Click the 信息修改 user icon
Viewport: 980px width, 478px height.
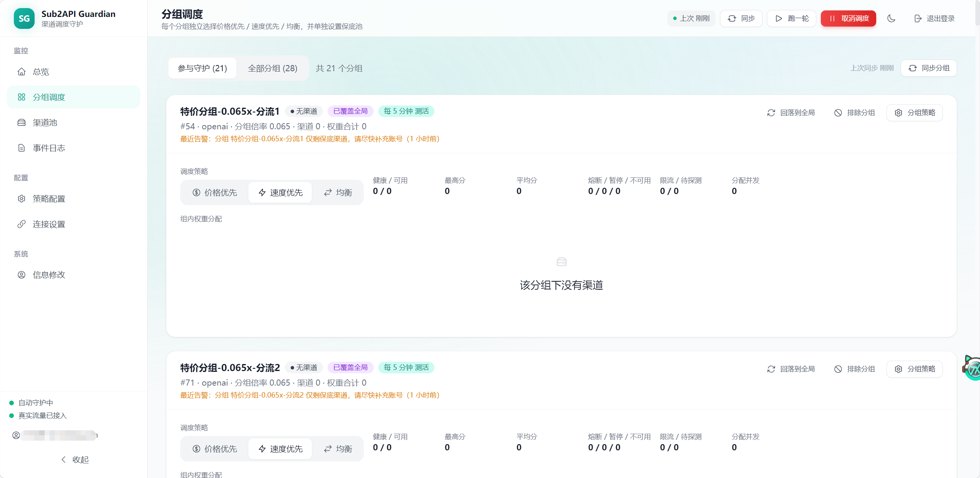22,275
